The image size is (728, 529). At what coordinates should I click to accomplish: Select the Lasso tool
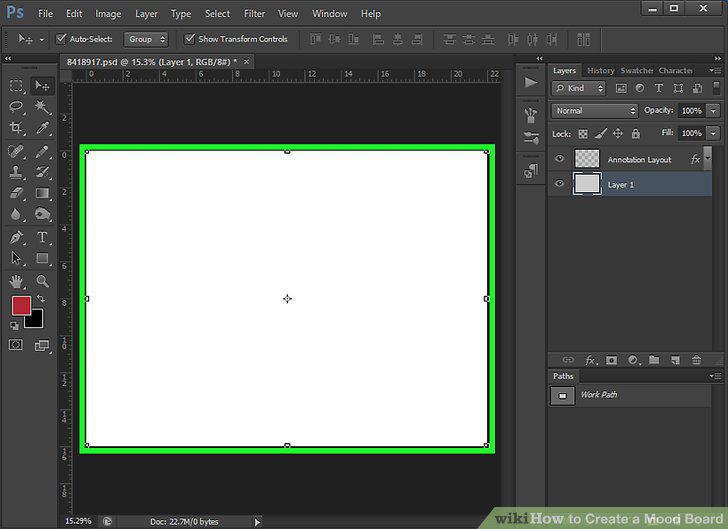(16, 107)
